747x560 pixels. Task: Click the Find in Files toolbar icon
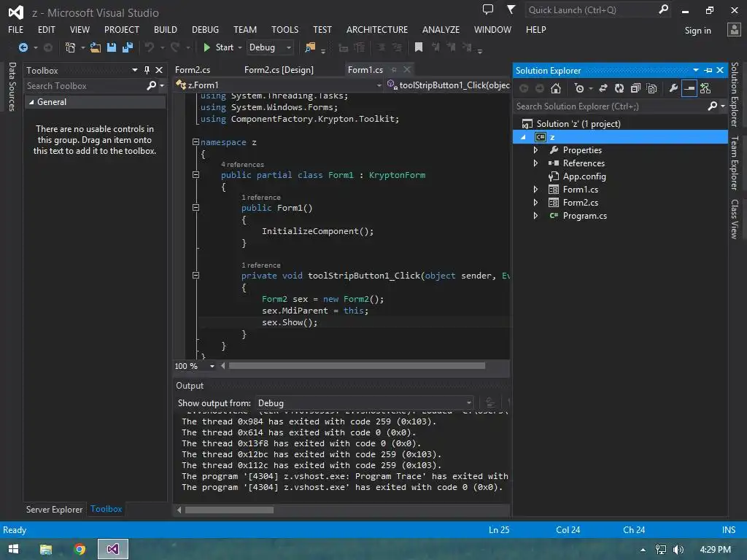pos(310,47)
